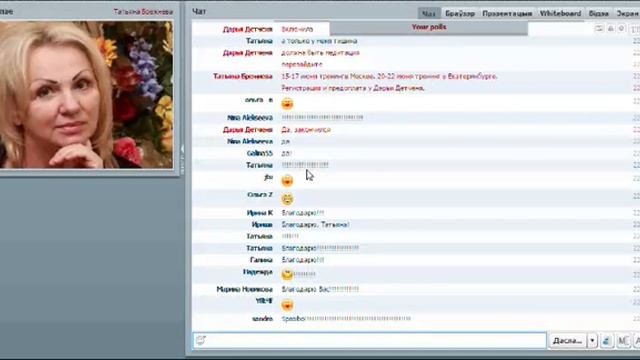Click the Даслаць send button
This screenshot has width=640, height=360.
click(567, 340)
